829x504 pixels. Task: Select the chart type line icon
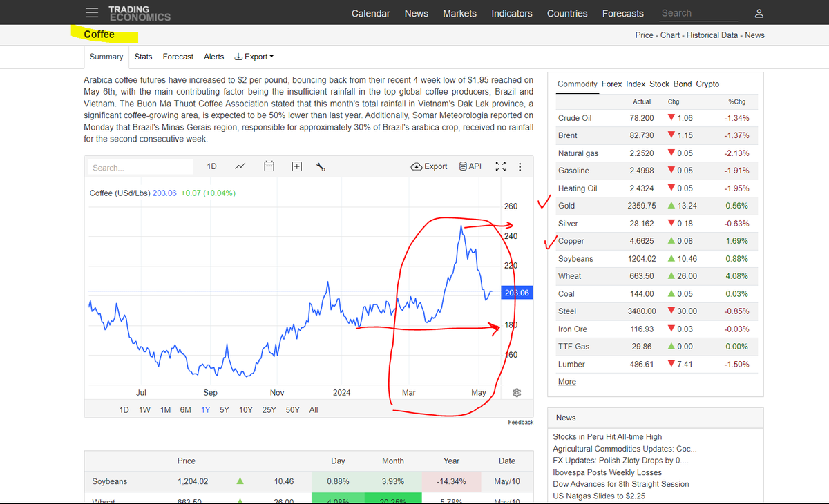[240, 166]
